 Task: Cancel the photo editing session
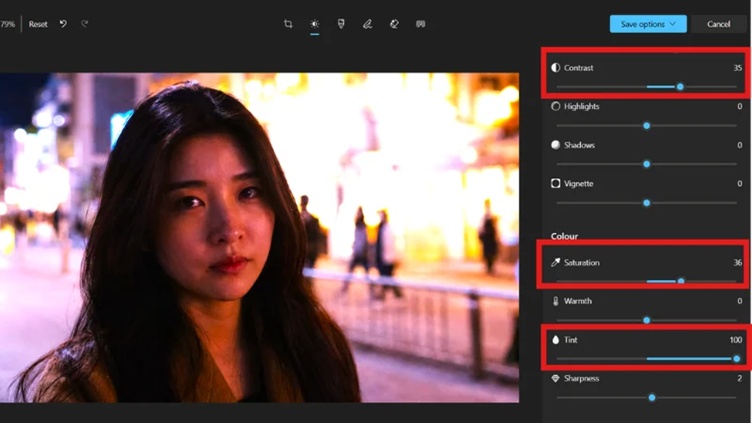tap(718, 24)
